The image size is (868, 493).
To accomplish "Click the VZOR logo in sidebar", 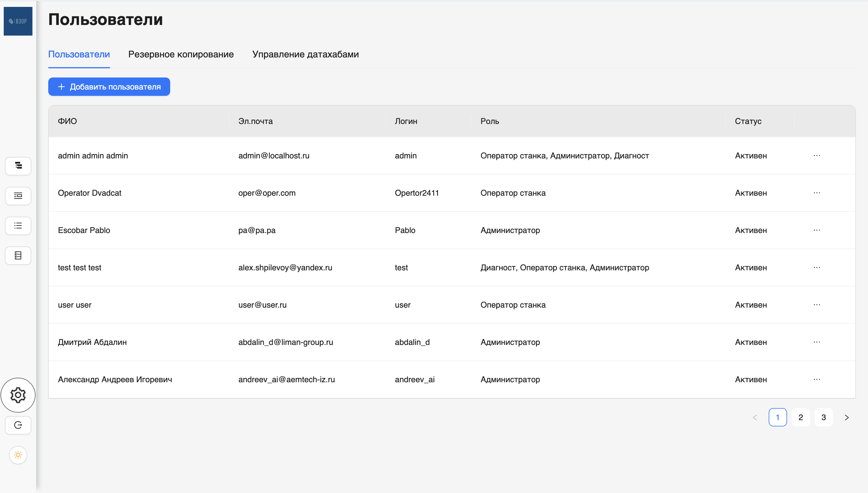I will tap(18, 21).
